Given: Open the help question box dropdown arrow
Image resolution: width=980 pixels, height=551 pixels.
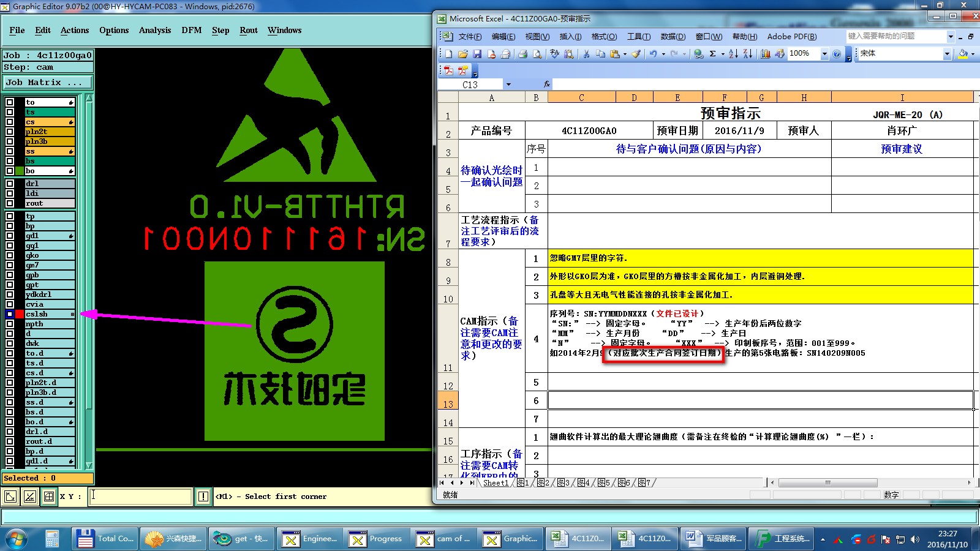Looking at the screenshot, I should tap(951, 37).
